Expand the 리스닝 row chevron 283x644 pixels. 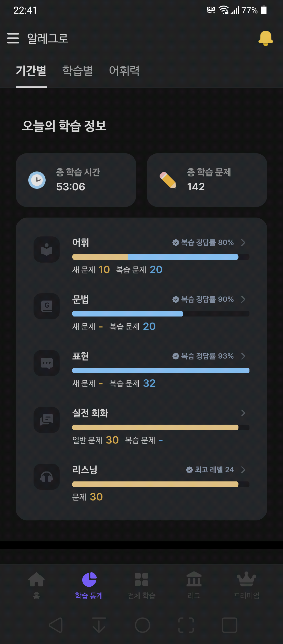tap(243, 470)
